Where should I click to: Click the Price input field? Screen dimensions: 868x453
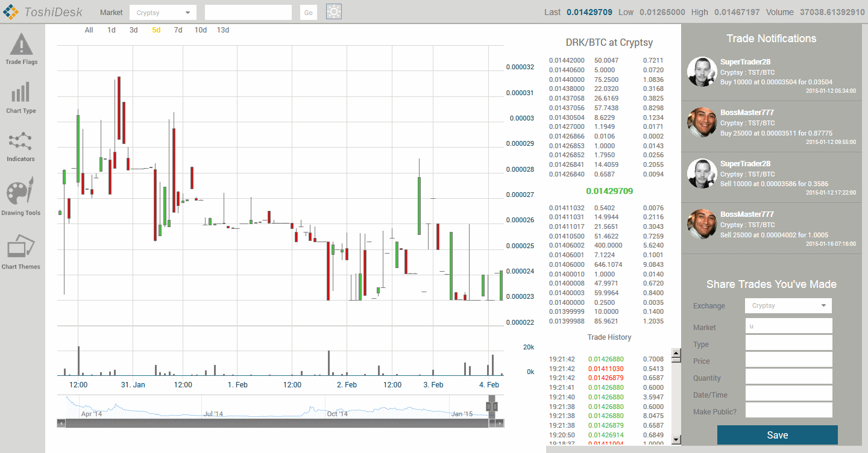click(x=788, y=360)
